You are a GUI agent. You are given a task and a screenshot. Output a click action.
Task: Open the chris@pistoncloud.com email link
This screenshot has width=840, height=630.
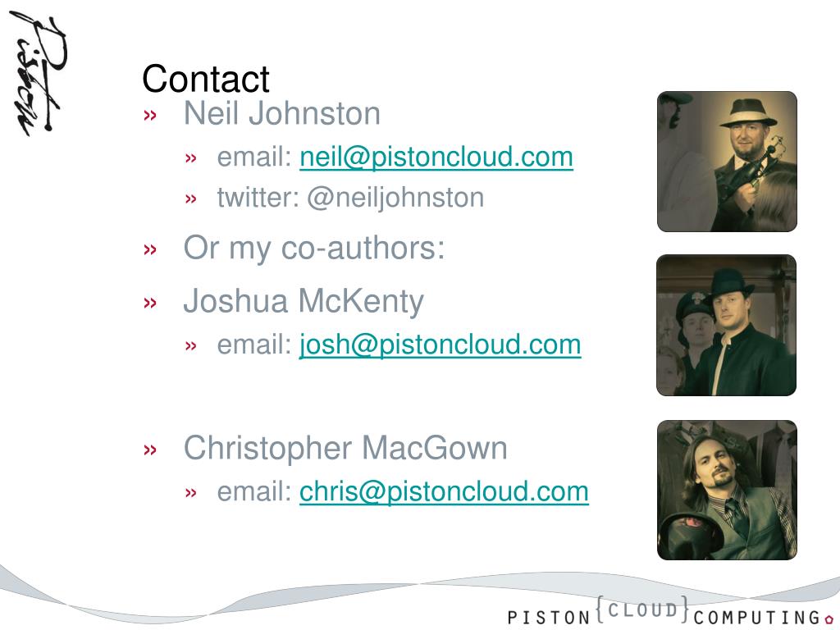(444, 491)
